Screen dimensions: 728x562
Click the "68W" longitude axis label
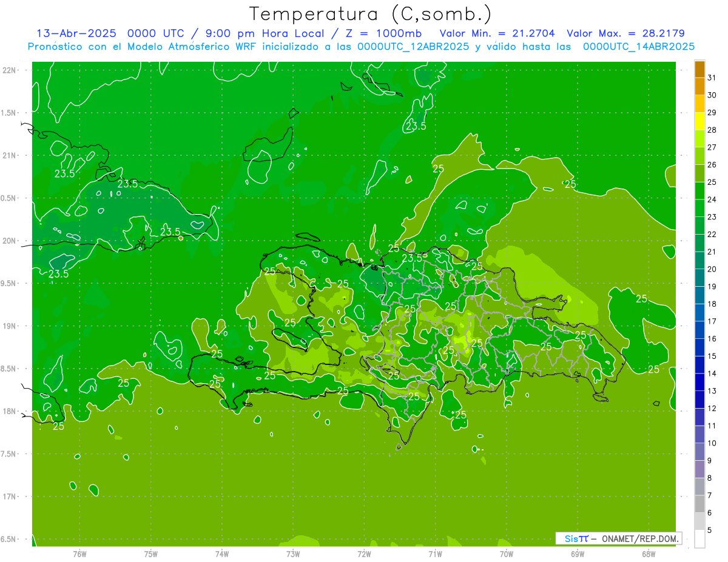pos(649,554)
